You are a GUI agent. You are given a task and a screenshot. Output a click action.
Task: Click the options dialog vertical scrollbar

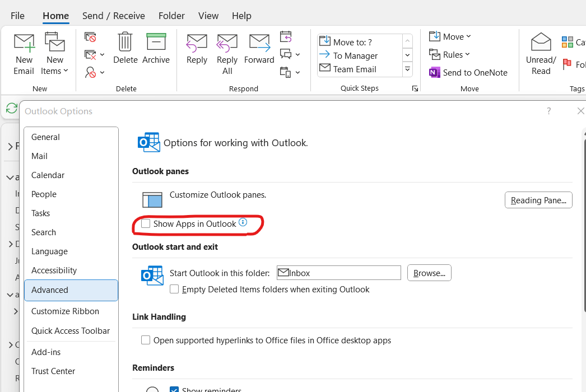coord(584,224)
